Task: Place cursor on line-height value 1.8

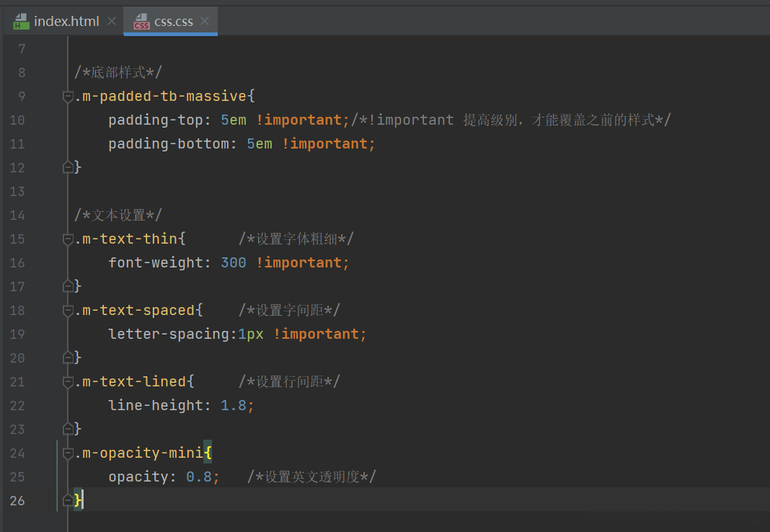Action: point(234,406)
